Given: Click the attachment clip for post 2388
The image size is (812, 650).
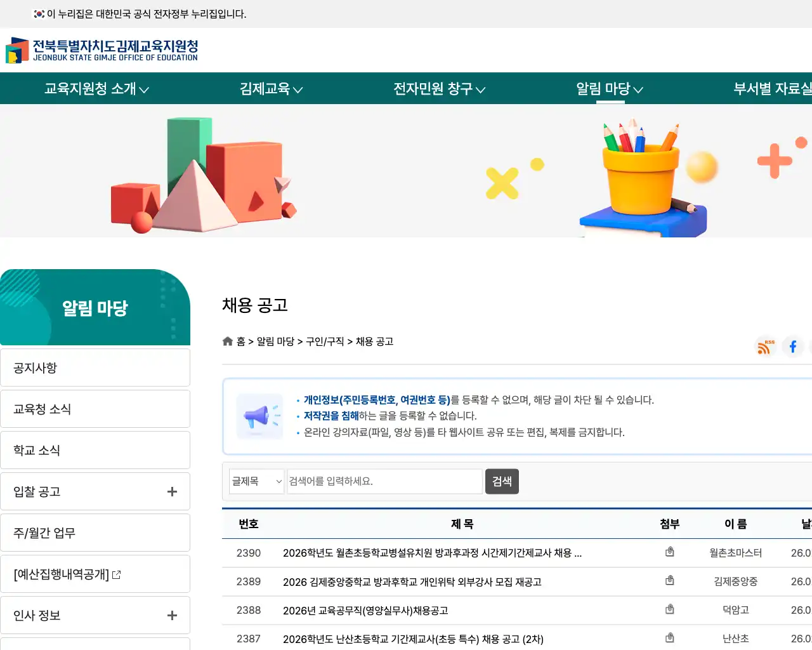Looking at the screenshot, I should tap(670, 609).
